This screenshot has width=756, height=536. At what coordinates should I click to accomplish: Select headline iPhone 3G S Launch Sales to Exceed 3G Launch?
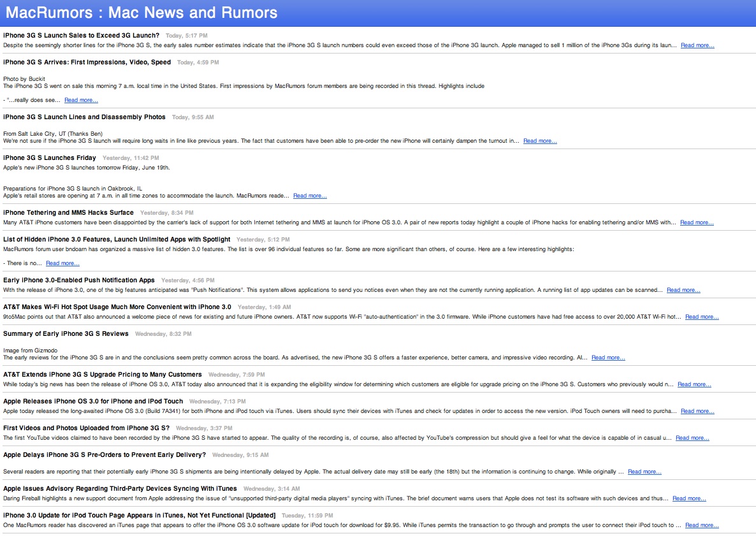[81, 36]
